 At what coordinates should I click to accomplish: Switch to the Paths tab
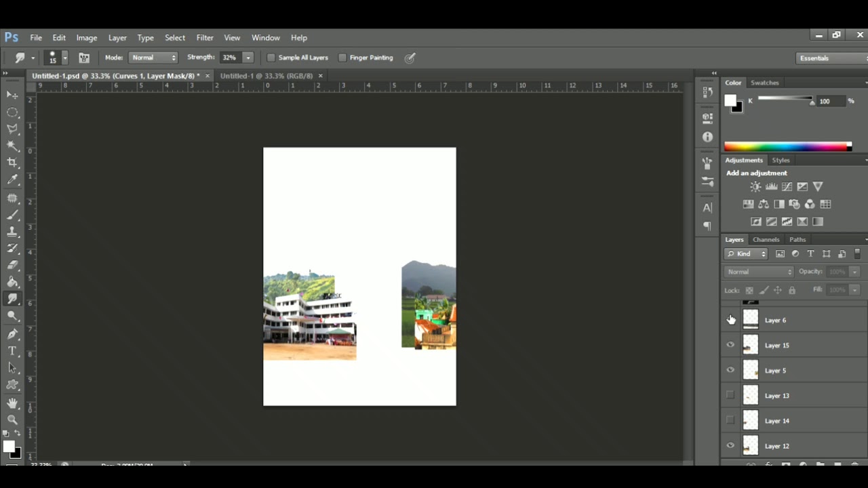click(797, 239)
